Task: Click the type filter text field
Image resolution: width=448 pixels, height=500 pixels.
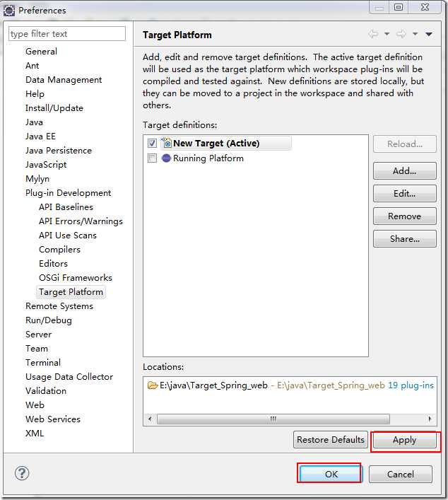Action: (x=67, y=33)
